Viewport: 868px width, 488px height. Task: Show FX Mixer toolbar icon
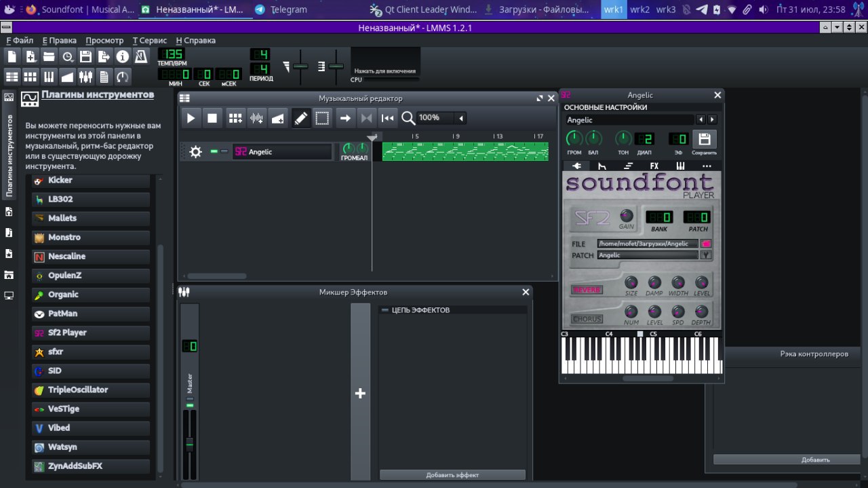[85, 76]
